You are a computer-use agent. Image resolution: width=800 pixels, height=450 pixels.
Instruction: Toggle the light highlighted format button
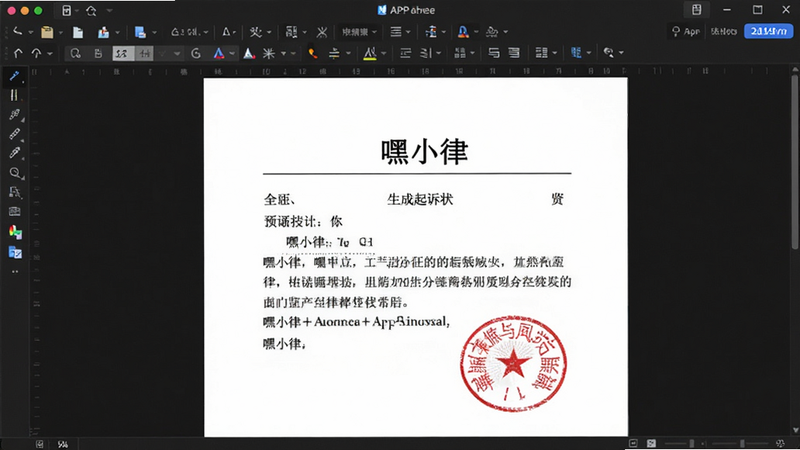(123, 53)
